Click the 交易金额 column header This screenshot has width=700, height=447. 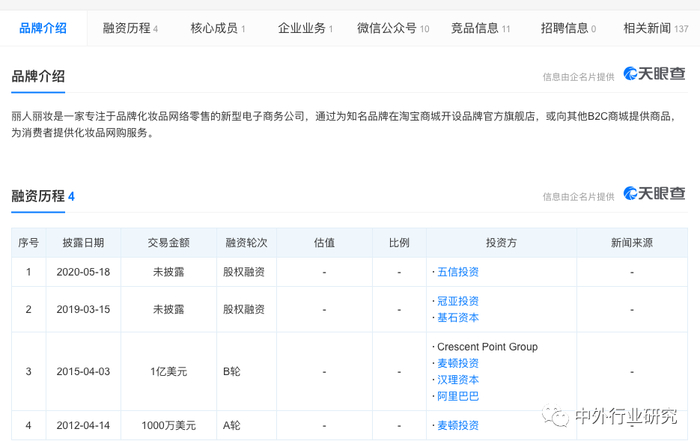click(169, 242)
